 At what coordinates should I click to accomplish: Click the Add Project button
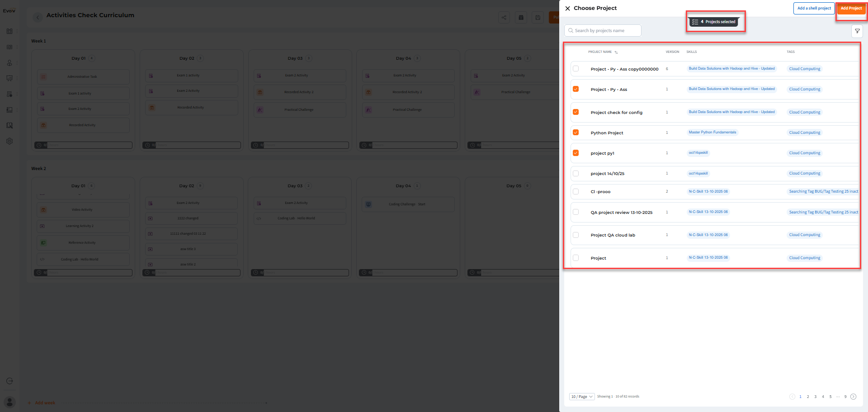pos(851,8)
